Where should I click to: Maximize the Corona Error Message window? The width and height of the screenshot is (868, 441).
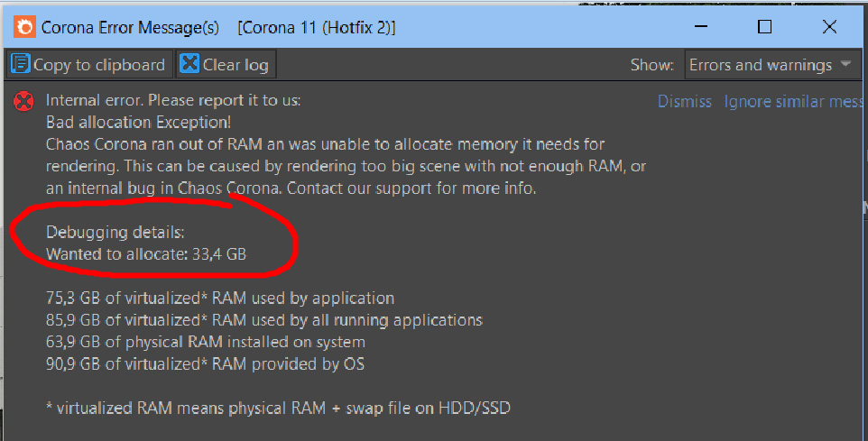click(764, 27)
